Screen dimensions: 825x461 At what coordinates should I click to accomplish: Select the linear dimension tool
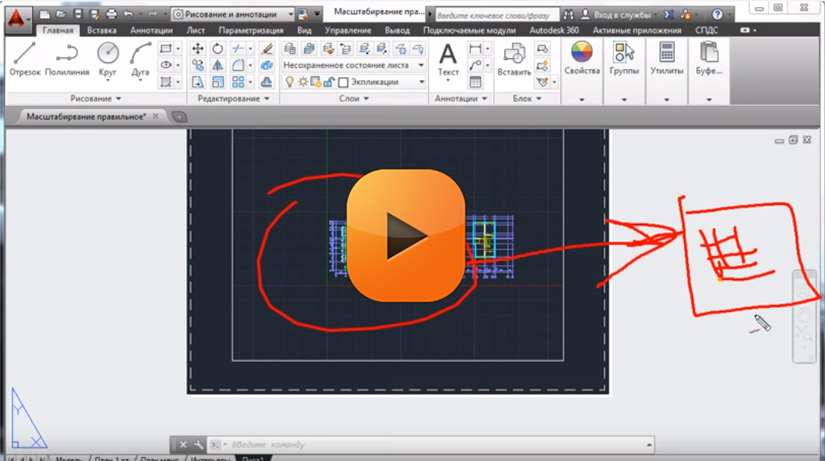coord(475,49)
